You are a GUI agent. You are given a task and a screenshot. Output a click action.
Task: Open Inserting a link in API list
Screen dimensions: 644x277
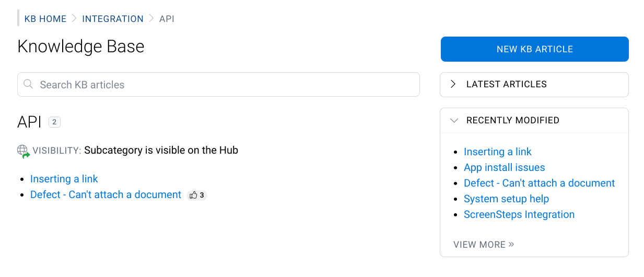(64, 179)
